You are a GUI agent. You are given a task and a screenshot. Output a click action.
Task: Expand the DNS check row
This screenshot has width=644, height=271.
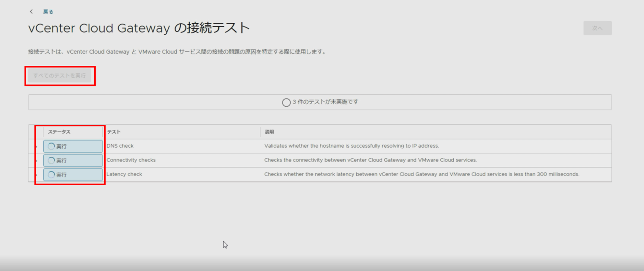pyautogui.click(x=36, y=146)
